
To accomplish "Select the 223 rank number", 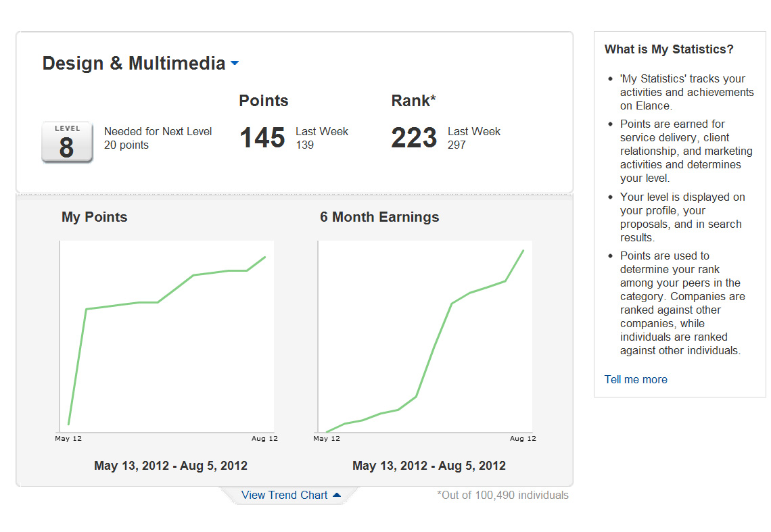I will [x=414, y=138].
